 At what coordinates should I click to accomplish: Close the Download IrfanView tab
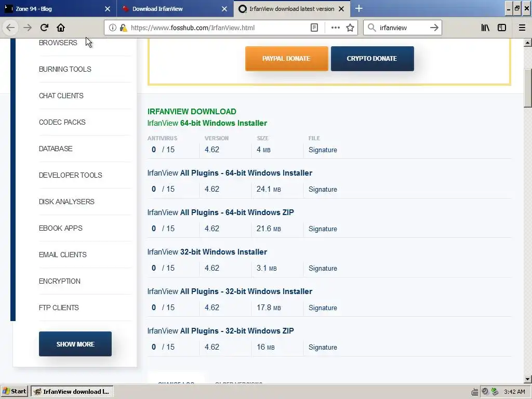[x=224, y=9]
